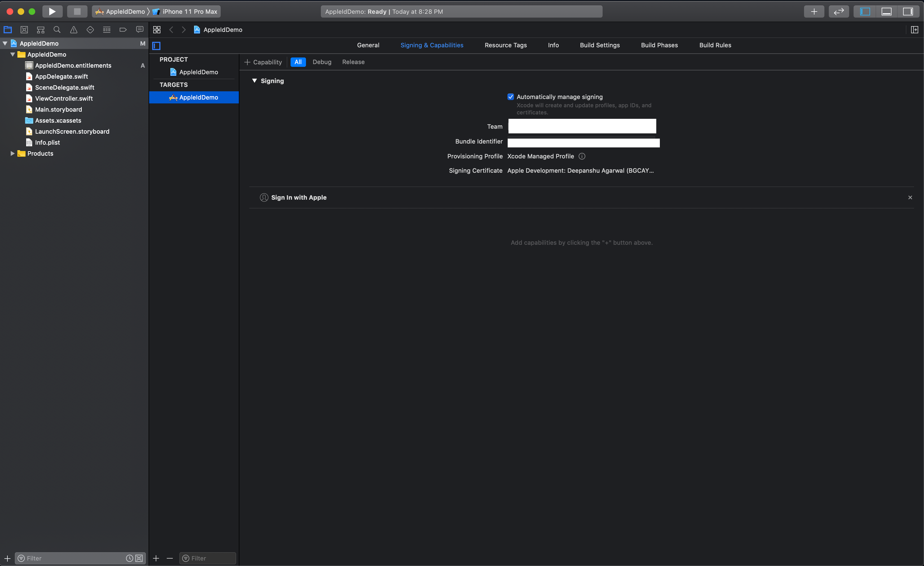Click the related items grid icon
The height and width of the screenshot is (566, 924).
point(157,30)
